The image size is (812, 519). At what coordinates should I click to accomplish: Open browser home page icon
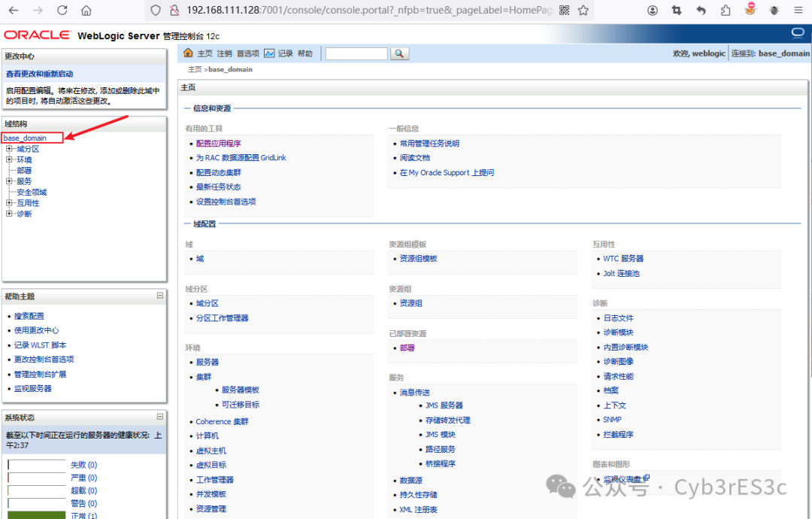[86, 10]
